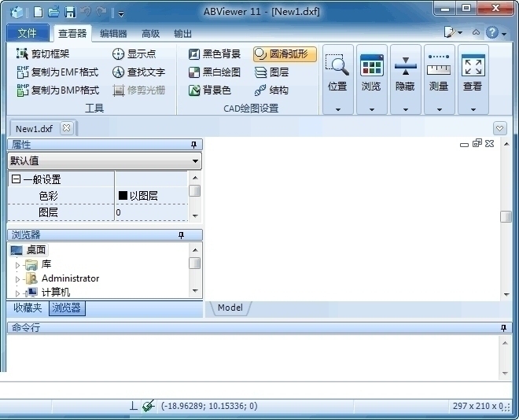Viewport: 519px width, 420px height.
Task: Click 复制为BMP格式 tool
Action: click(57, 90)
